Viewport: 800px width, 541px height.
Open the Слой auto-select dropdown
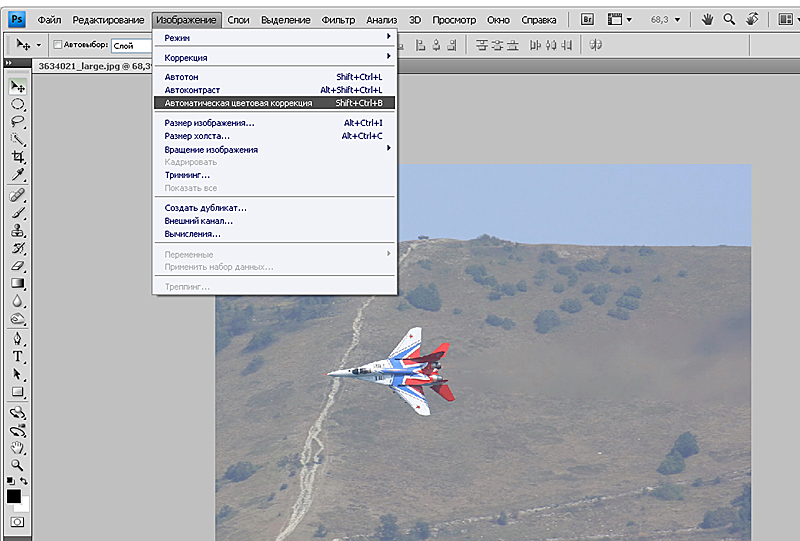point(132,45)
